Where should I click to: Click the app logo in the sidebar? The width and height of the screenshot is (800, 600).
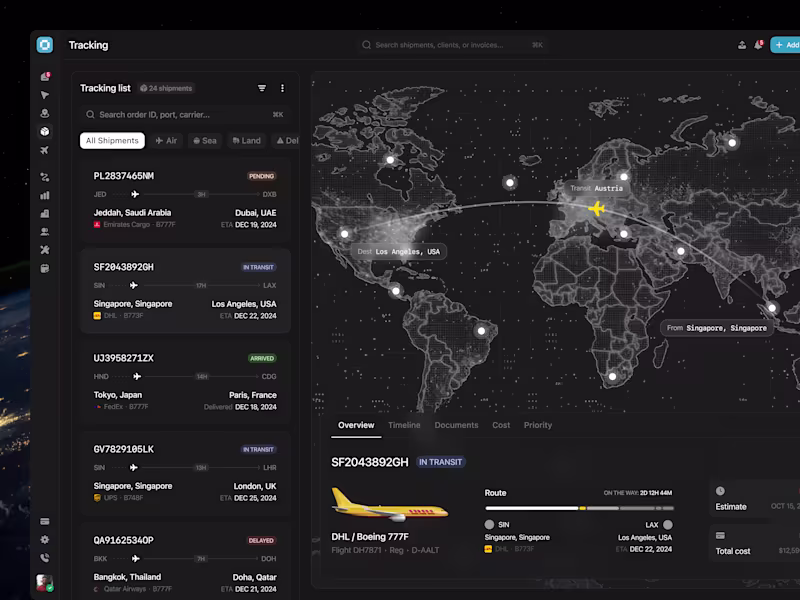45,45
